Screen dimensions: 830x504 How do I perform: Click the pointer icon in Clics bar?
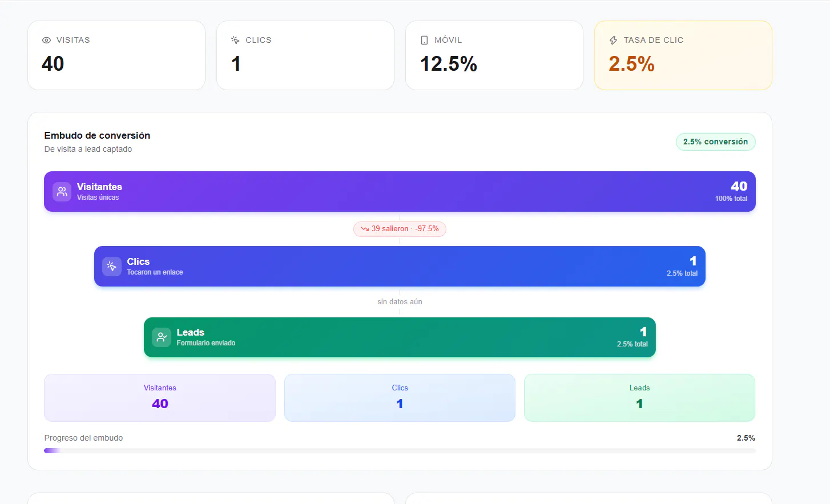pos(112,267)
